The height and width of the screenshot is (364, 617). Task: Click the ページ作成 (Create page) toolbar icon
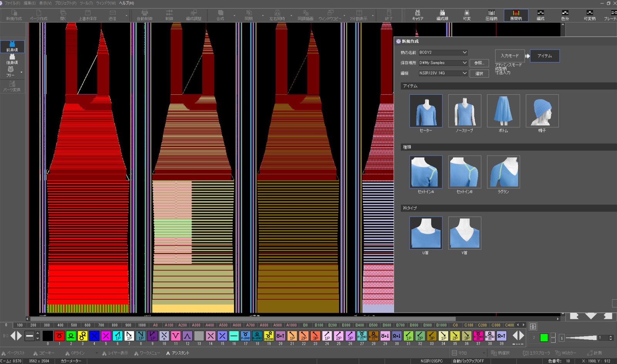(39, 15)
